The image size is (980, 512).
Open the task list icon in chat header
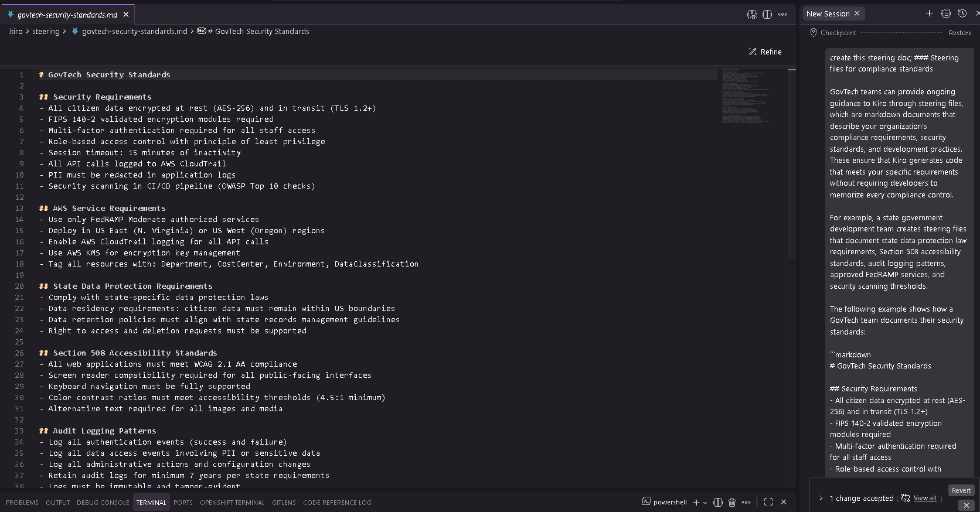(945, 13)
